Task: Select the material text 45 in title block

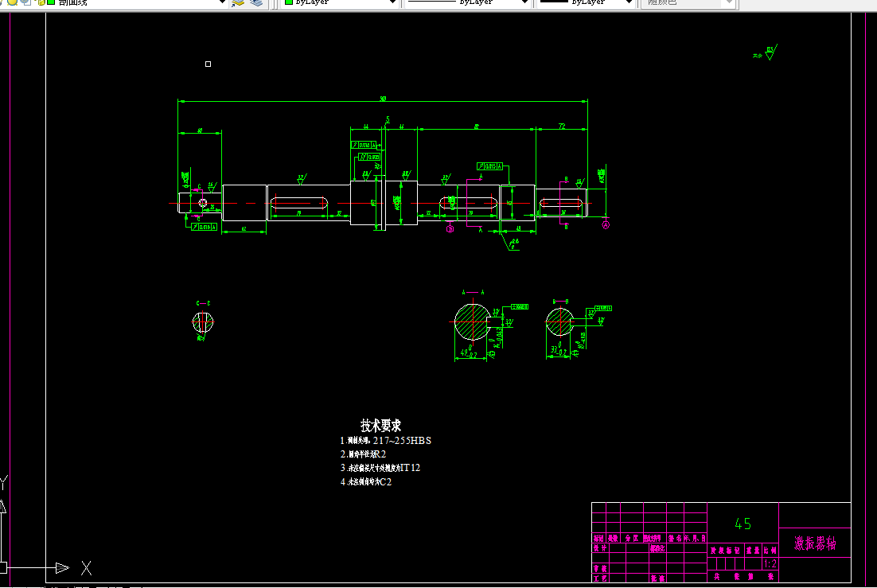Action: [743, 524]
